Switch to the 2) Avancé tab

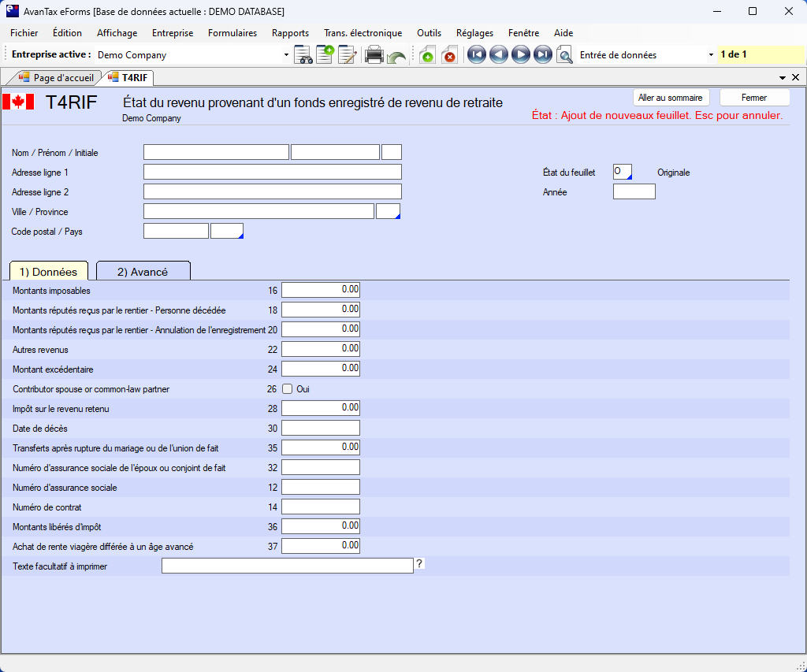point(143,272)
